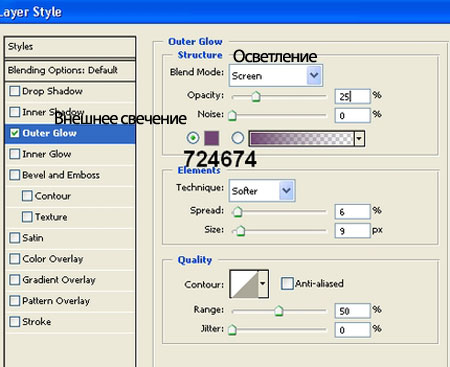450x367 pixels.
Task: Click the Range percentage input field
Action: click(x=353, y=311)
